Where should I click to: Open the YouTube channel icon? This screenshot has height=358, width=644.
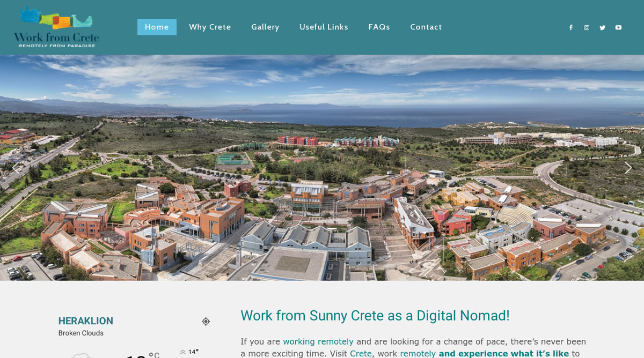618,28
